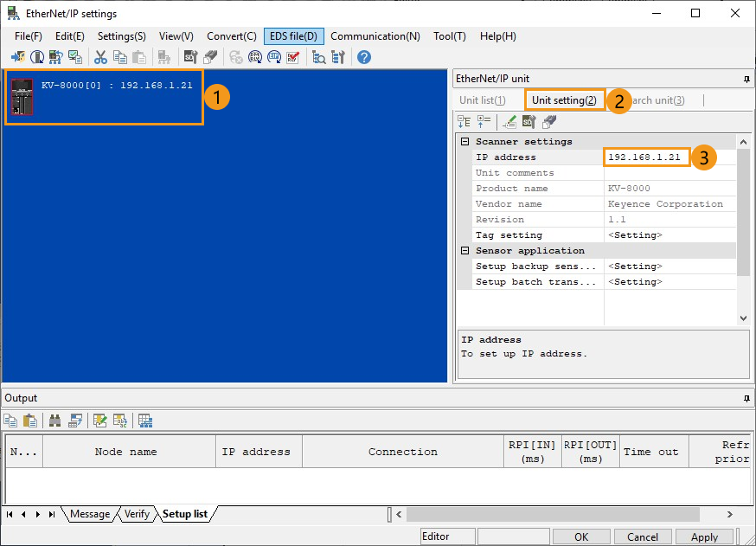Click the expand all tree icon in unit panel
The height and width of the screenshot is (546, 756).
pyautogui.click(x=464, y=122)
